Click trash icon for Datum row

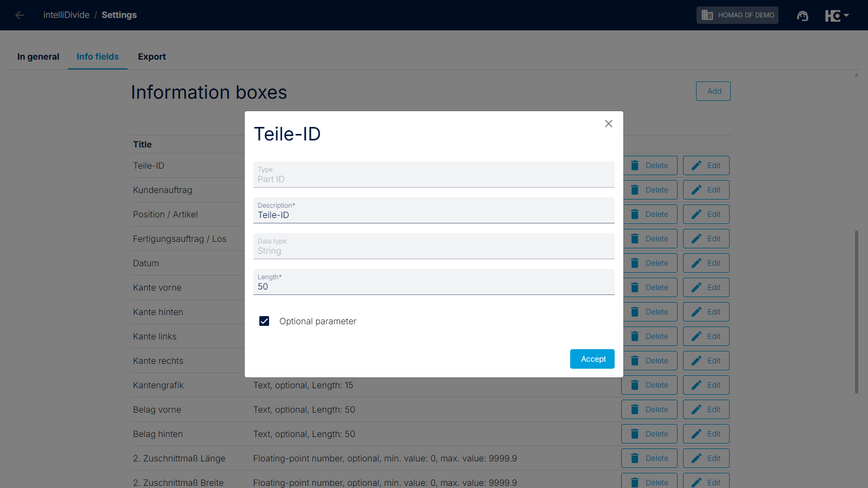(x=635, y=263)
